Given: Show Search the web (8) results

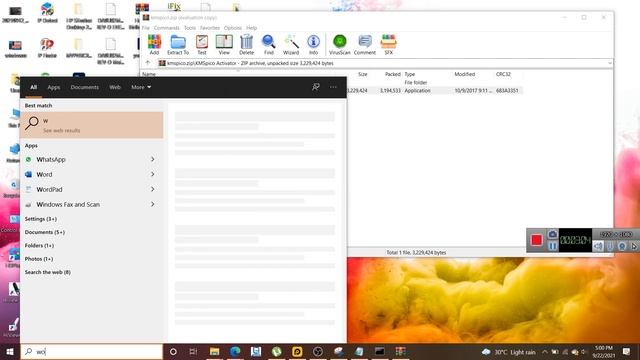Looking at the screenshot, I should point(47,272).
